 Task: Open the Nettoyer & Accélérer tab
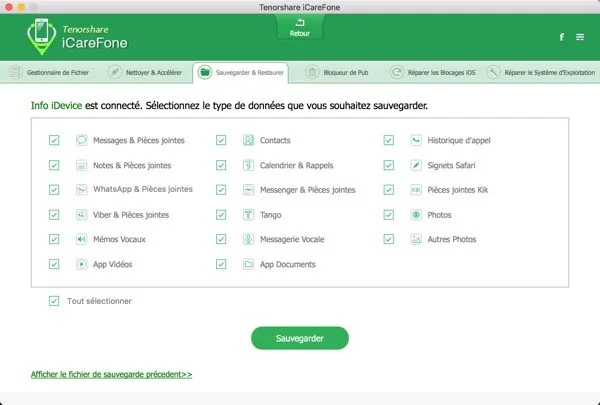coord(145,72)
